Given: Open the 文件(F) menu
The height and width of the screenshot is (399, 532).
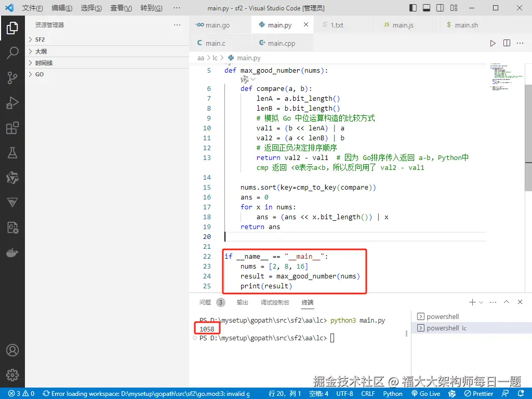Looking at the screenshot, I should point(33,8).
